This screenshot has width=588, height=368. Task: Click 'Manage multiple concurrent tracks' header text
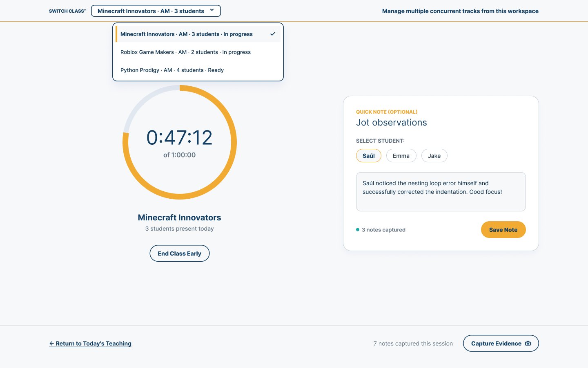[x=460, y=11]
